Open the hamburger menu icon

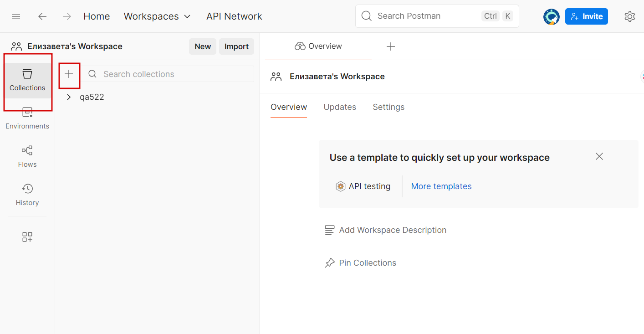[x=16, y=16]
